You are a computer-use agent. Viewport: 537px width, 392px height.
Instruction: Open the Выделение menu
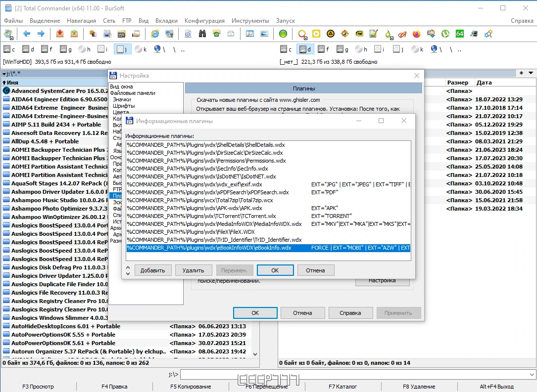coord(45,21)
